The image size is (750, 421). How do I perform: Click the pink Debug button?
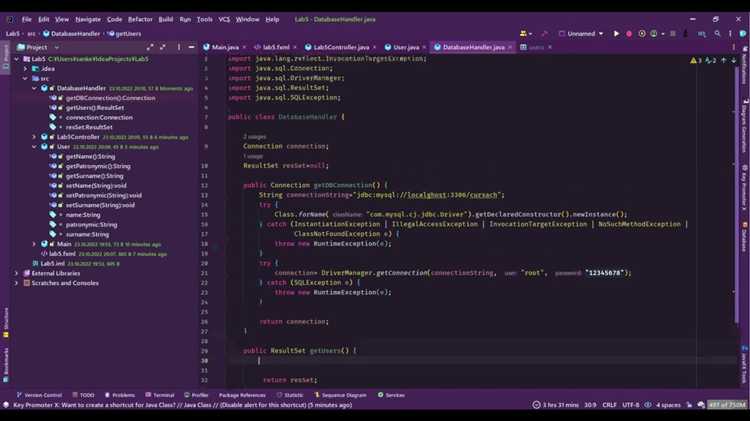click(629, 33)
